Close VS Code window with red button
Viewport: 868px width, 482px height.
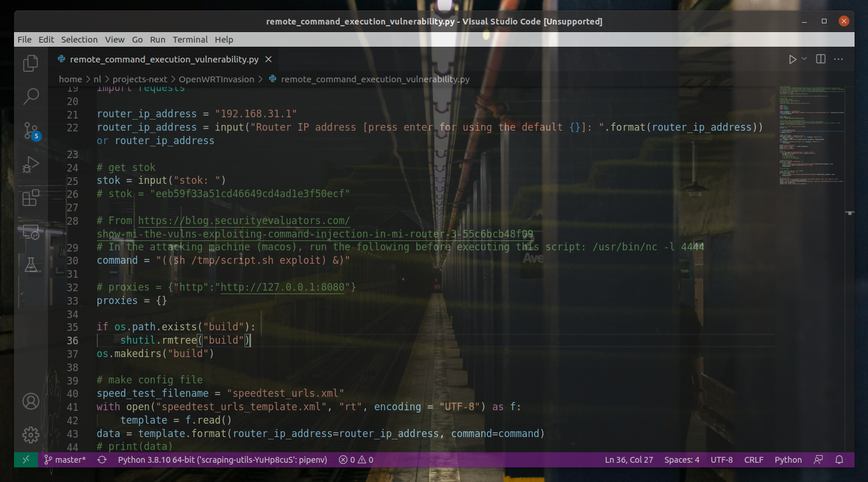pyautogui.click(x=844, y=21)
